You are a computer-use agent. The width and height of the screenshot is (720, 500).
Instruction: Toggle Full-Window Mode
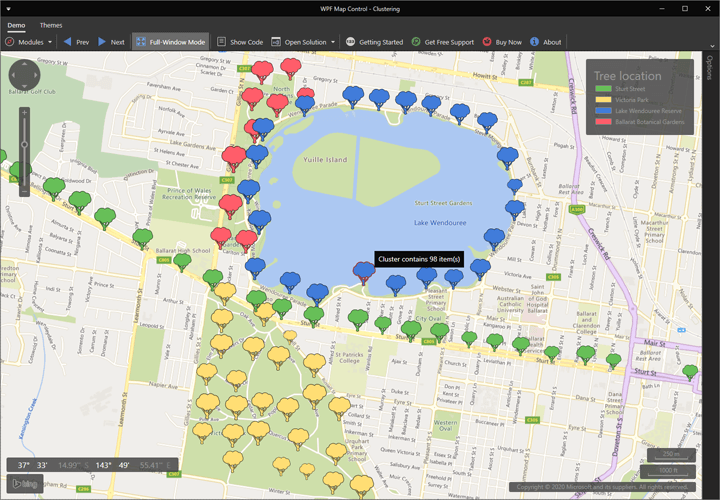pyautogui.click(x=170, y=42)
